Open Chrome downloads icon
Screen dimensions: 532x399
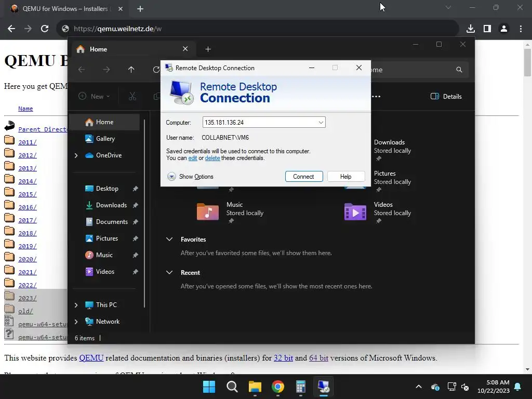tap(470, 29)
